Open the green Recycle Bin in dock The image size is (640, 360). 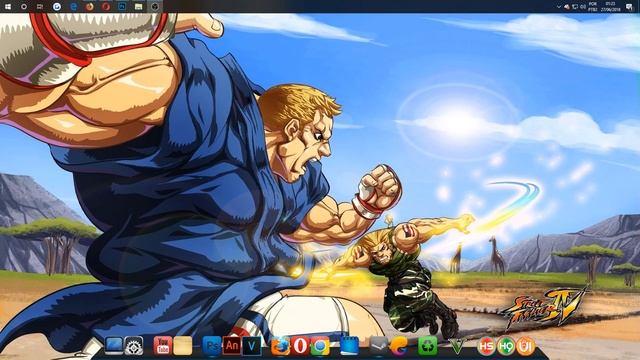click(427, 346)
